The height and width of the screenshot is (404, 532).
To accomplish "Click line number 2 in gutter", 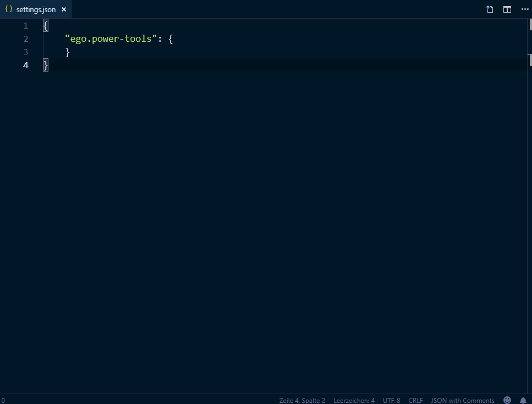I will pyautogui.click(x=26, y=39).
